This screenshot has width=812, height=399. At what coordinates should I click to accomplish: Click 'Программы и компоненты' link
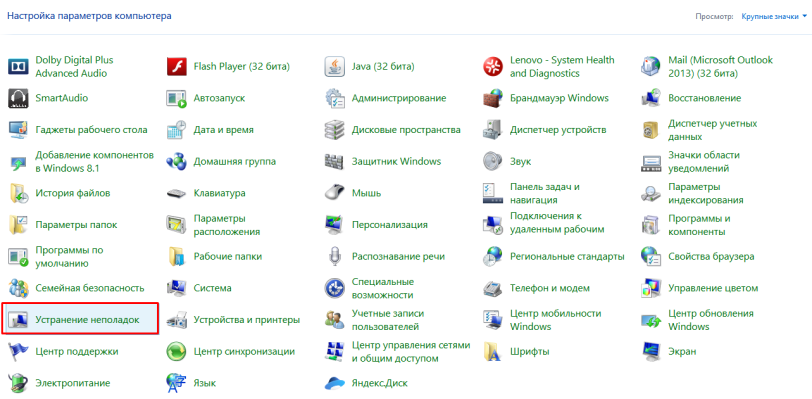699,225
